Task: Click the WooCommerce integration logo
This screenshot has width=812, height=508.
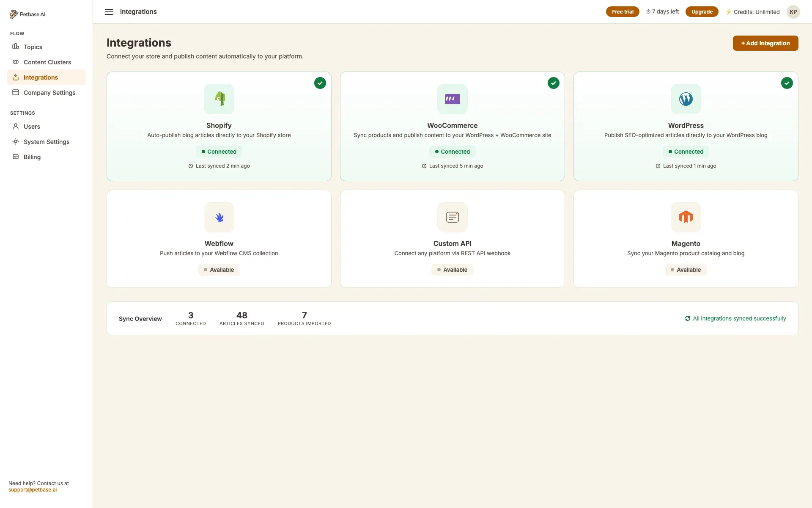Action: (x=452, y=99)
